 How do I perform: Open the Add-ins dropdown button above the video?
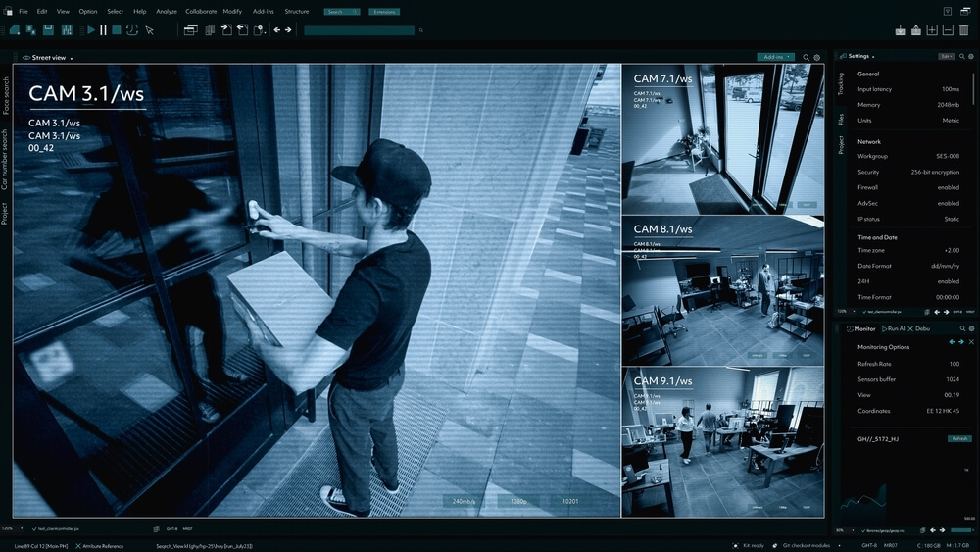click(774, 57)
